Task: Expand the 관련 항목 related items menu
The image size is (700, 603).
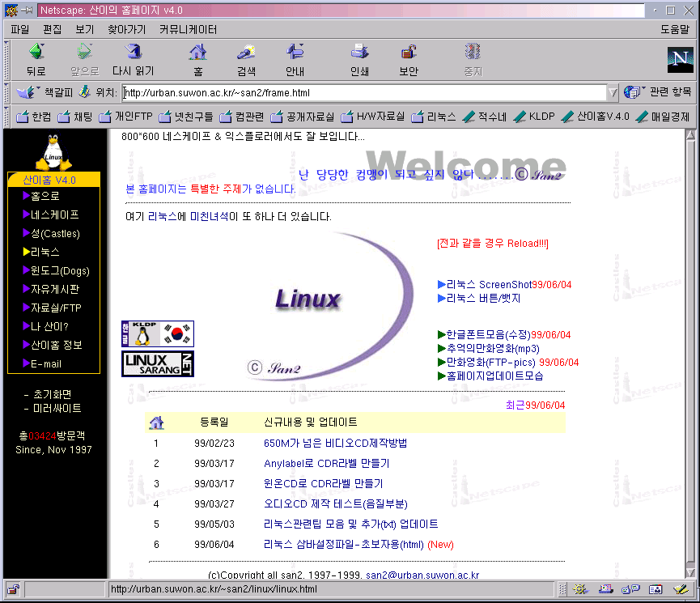Action: 659,92
